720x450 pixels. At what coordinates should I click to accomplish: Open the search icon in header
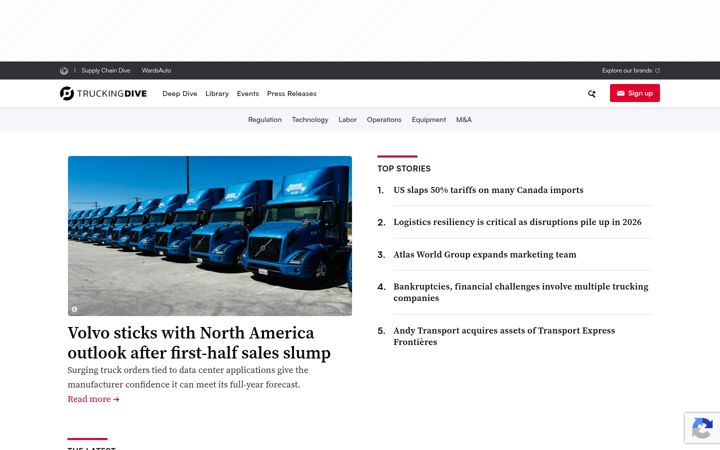591,94
